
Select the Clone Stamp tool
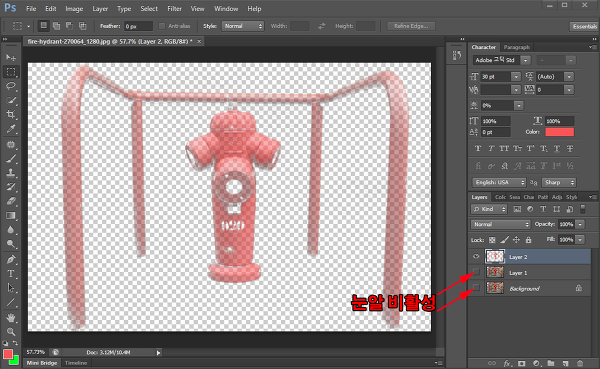pos(10,173)
